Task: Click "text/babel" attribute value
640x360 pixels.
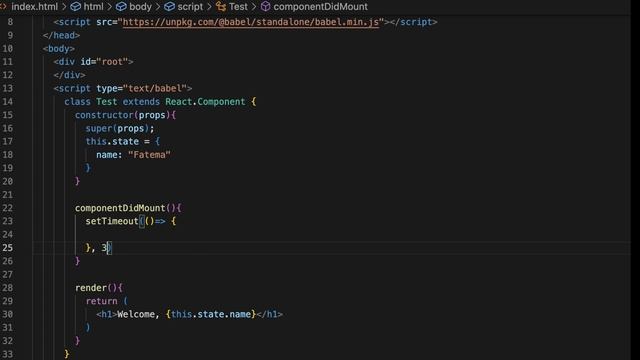Action: coord(155,88)
